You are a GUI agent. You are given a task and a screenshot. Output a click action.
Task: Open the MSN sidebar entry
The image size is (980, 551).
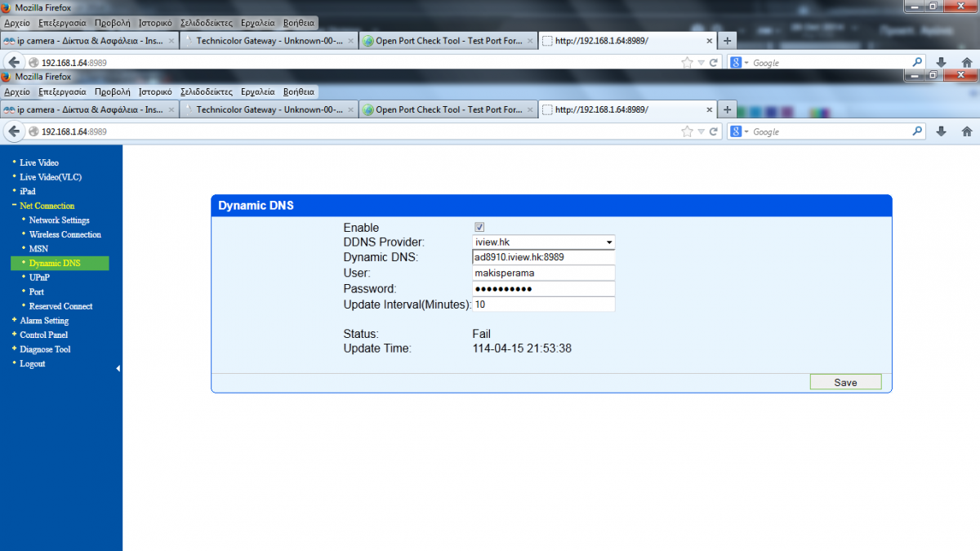pos(38,249)
